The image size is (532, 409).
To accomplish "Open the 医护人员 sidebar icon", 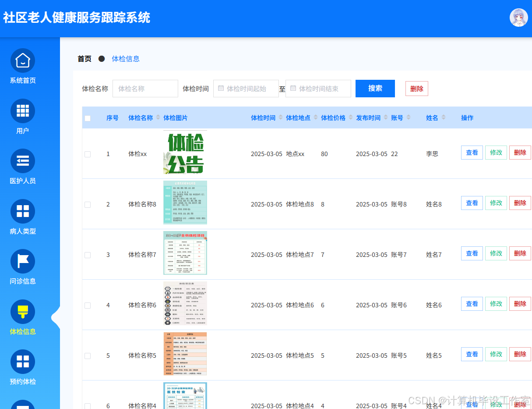I will pyautogui.click(x=23, y=161).
